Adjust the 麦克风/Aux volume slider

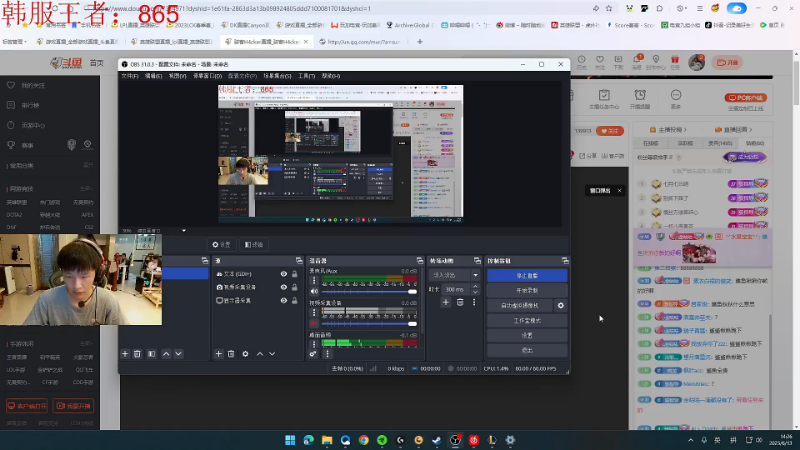(x=369, y=291)
